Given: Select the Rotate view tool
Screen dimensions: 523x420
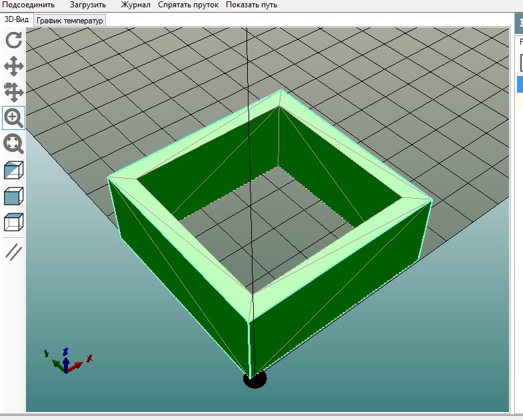Looking at the screenshot, I should click(x=13, y=40).
